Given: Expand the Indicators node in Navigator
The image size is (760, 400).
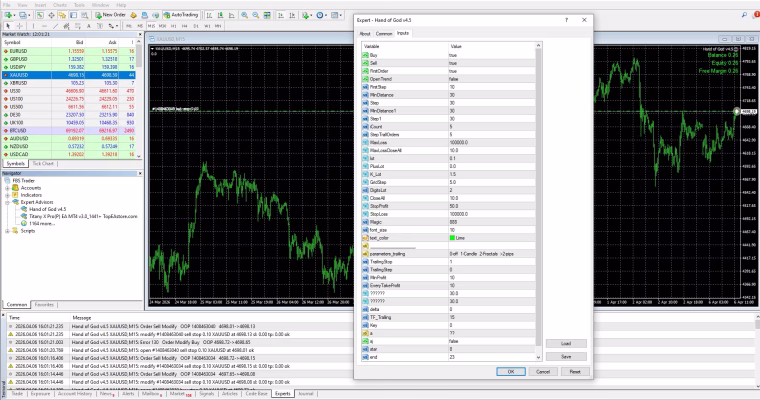Looking at the screenshot, I should [x=8, y=195].
